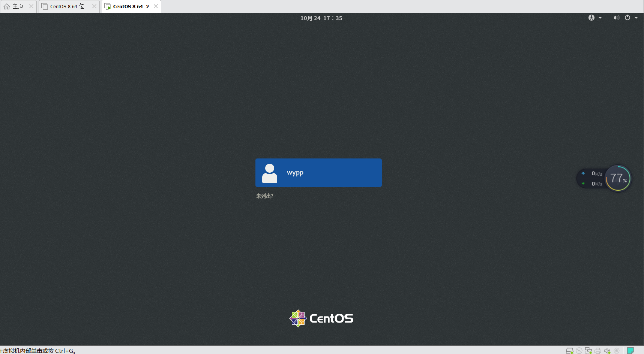Viewport: 644px width, 354px height.
Task: Click the status bar hint mentioning Ctrl+G
Action: pos(38,351)
